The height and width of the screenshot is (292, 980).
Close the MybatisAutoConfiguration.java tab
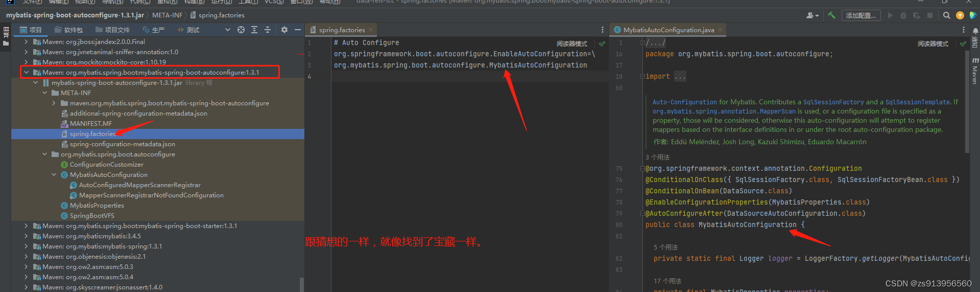(x=720, y=30)
